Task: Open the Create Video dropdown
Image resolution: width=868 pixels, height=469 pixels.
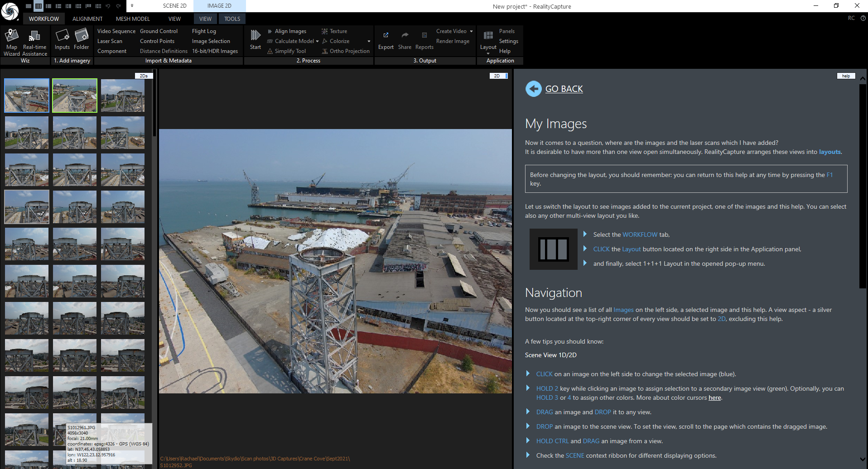Action: tap(471, 31)
